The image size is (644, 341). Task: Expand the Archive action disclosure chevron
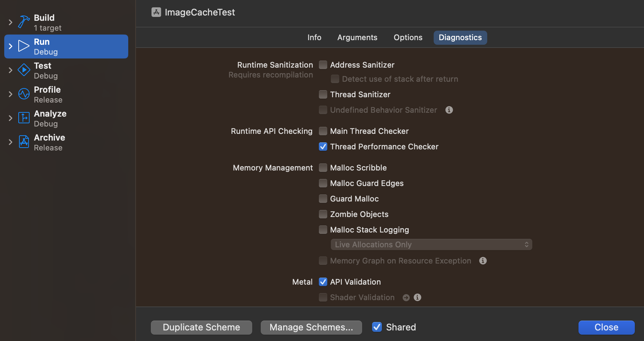pos(10,142)
